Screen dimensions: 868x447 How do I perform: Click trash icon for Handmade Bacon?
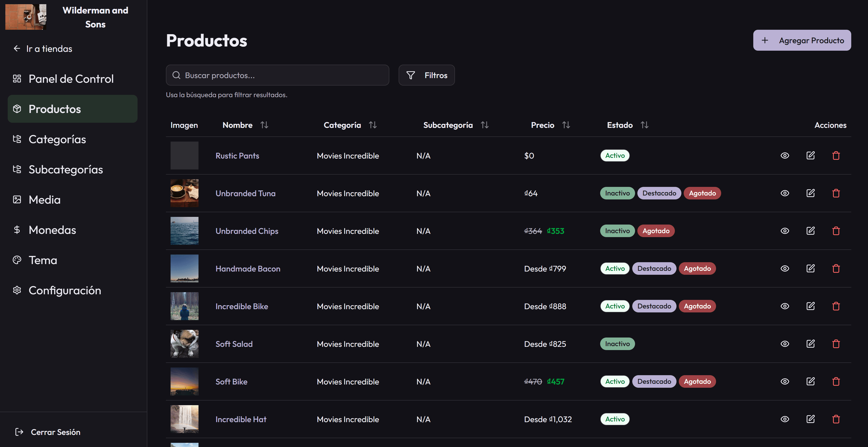(836, 269)
